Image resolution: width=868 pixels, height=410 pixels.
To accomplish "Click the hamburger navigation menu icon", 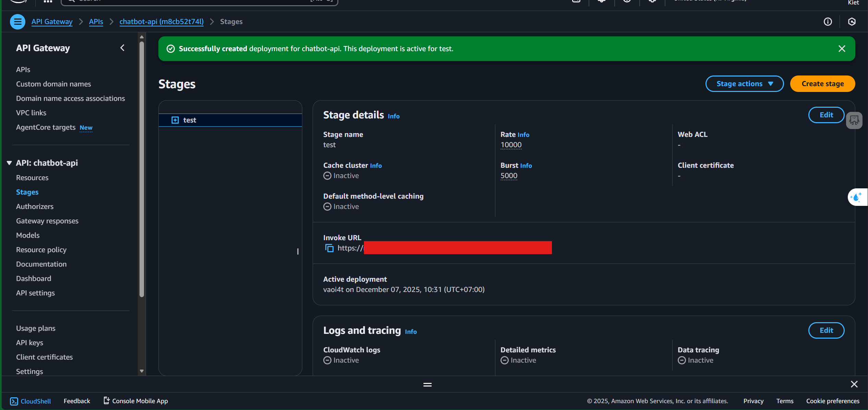I will coord(17,22).
